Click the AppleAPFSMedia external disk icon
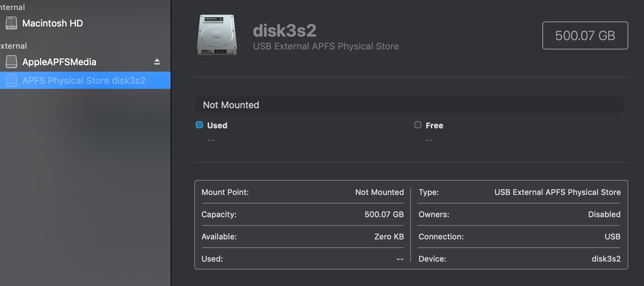Screen dimensions: 644x286 11,62
